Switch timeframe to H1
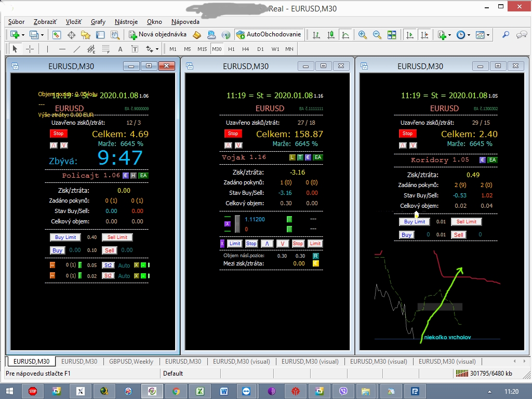This screenshot has width=532, height=399. pyautogui.click(x=231, y=49)
